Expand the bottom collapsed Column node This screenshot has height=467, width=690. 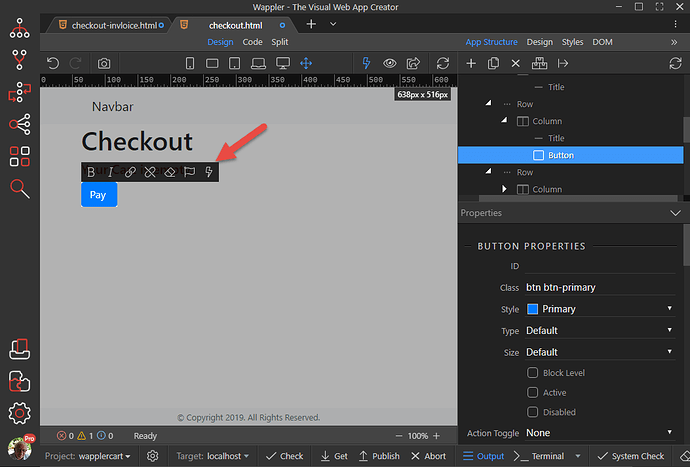[504, 189]
